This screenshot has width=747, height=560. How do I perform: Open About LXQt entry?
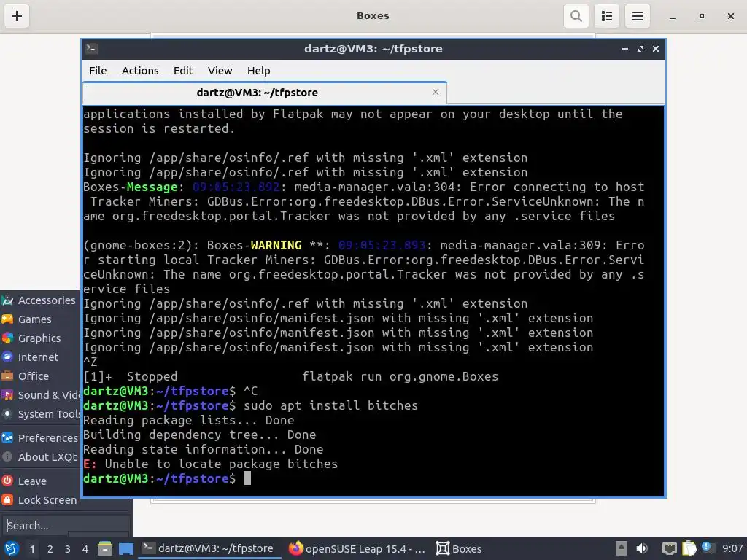40,457
